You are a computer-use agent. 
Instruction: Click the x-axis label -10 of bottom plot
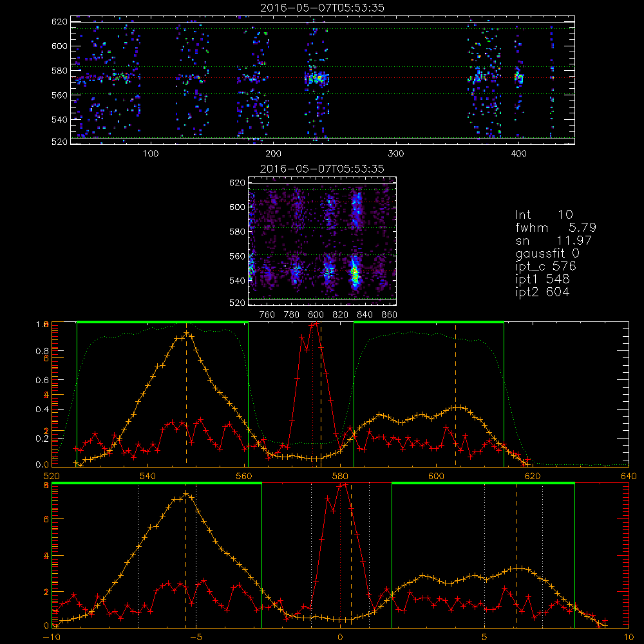[50, 638]
